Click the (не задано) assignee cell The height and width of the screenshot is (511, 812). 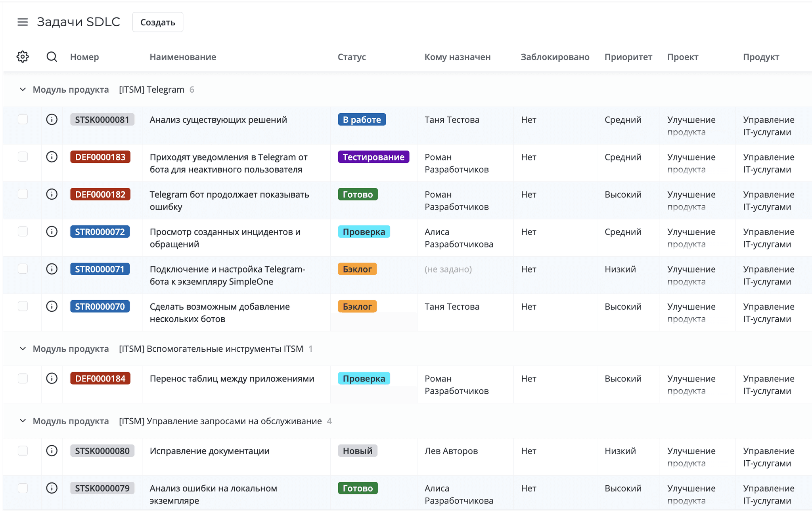(x=448, y=269)
